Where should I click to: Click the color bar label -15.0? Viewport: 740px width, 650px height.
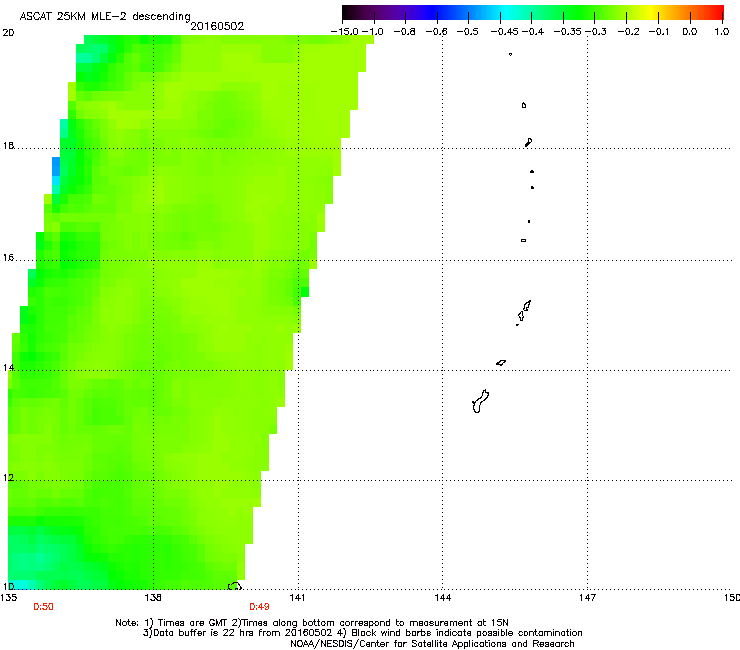pyautogui.click(x=344, y=32)
